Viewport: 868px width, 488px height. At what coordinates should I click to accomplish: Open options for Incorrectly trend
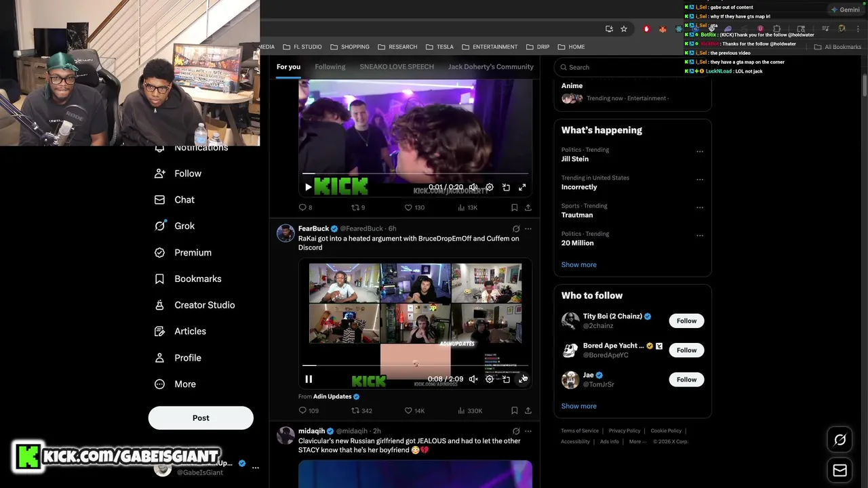[x=700, y=180]
